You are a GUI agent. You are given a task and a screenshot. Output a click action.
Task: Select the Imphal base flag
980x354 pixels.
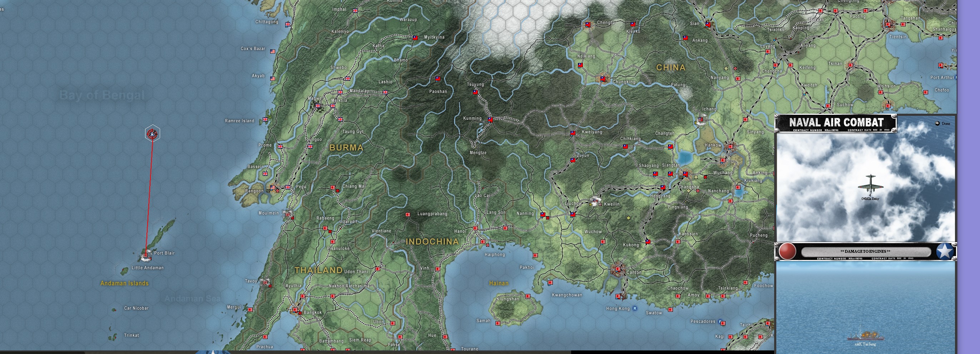355,11
